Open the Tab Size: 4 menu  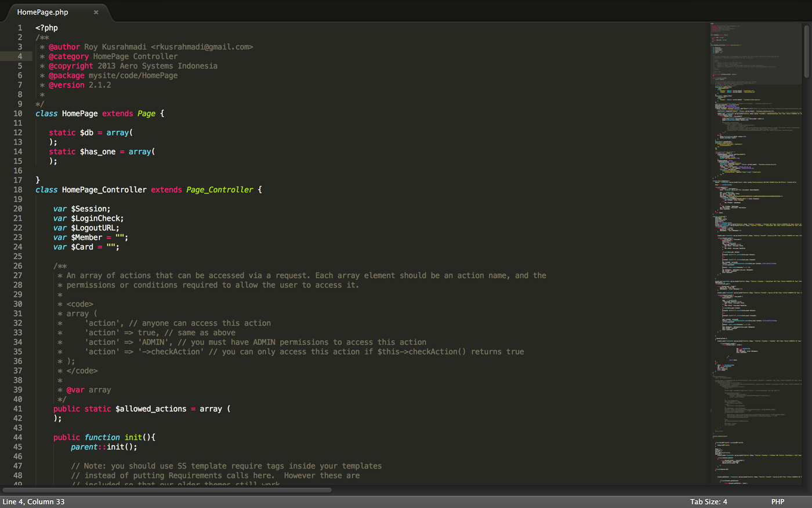click(708, 502)
